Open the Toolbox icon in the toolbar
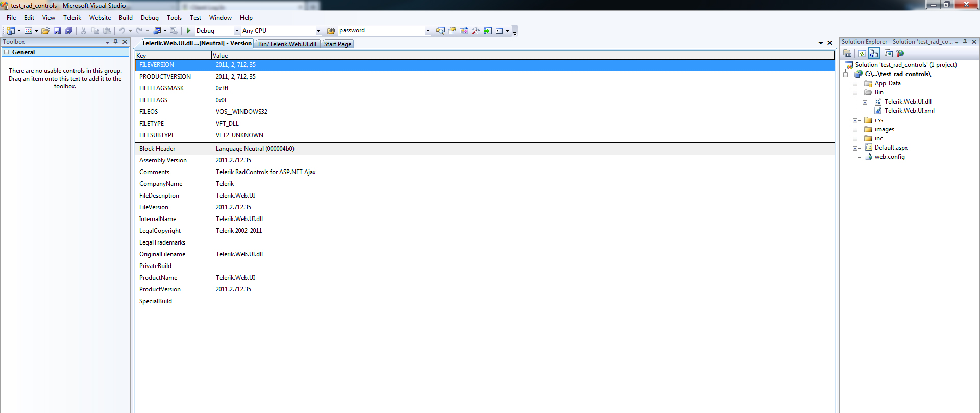Screen dimensions: 980x413 [476, 31]
